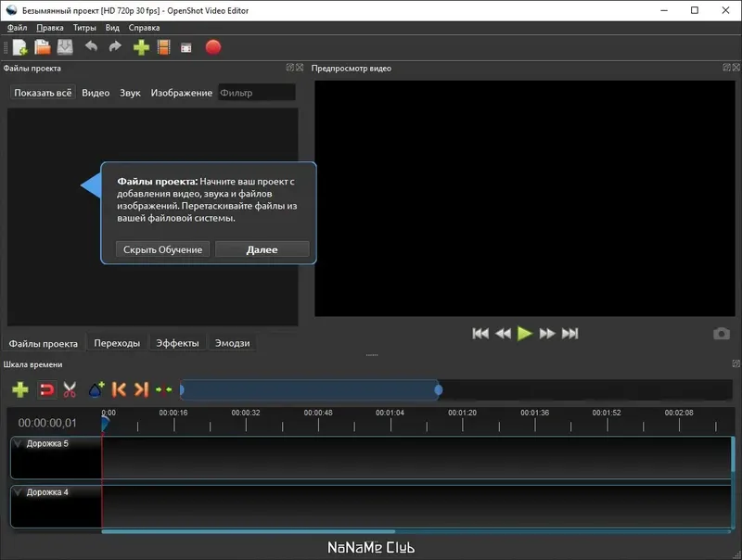Center the timeline on the playhead
This screenshot has width=742, height=560.
click(164, 389)
